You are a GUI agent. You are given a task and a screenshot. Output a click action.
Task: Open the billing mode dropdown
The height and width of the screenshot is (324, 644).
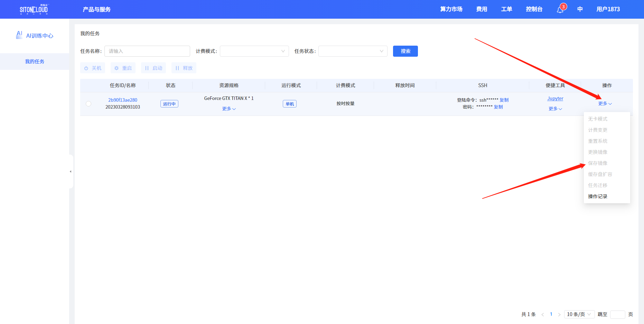[254, 51]
